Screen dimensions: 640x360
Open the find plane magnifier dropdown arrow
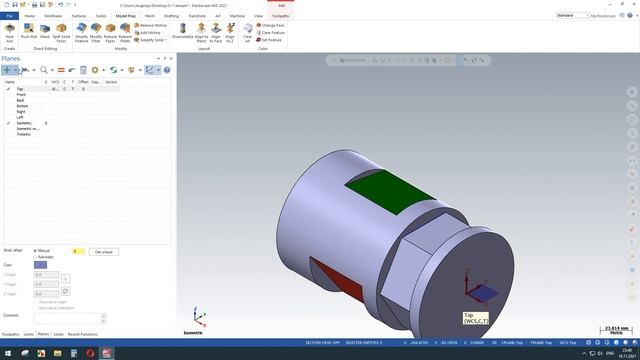coord(52,70)
